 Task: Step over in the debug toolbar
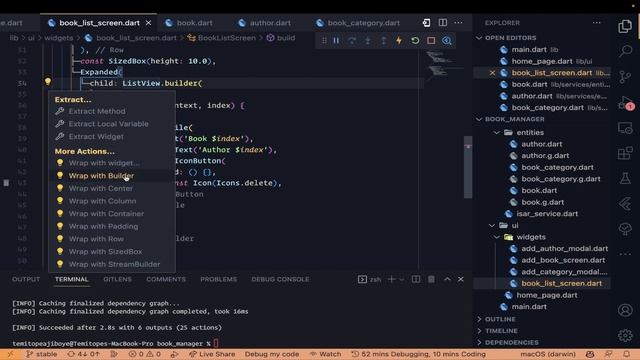[352, 40]
